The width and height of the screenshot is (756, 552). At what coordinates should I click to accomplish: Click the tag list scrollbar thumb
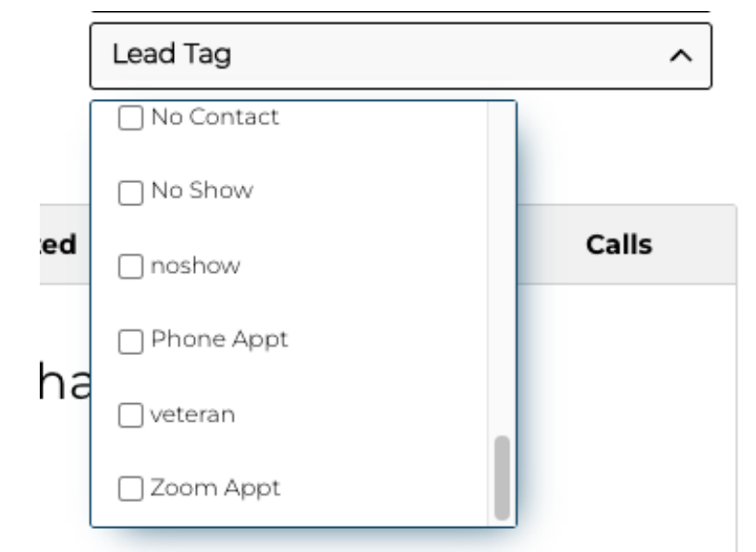502,477
